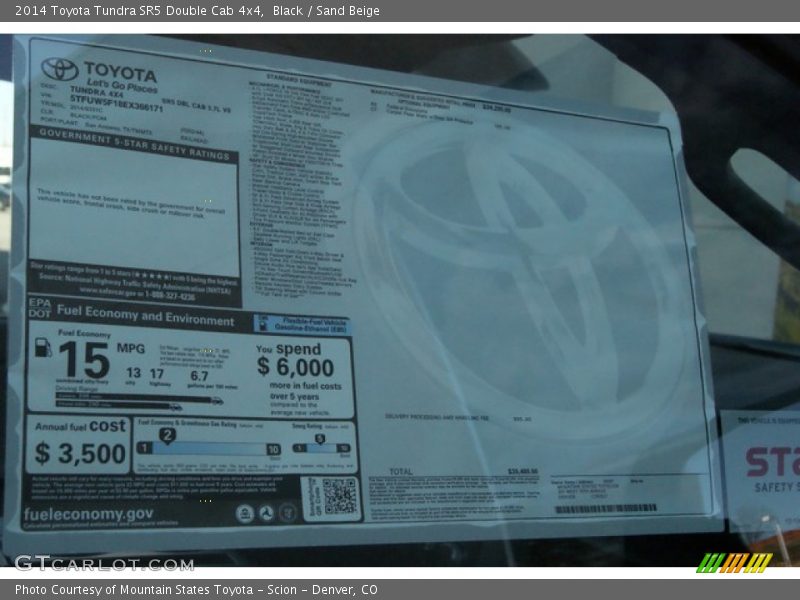Click the '6.7' gallons per 100 miles value
Screen dimensions: 800x600
tap(199, 376)
